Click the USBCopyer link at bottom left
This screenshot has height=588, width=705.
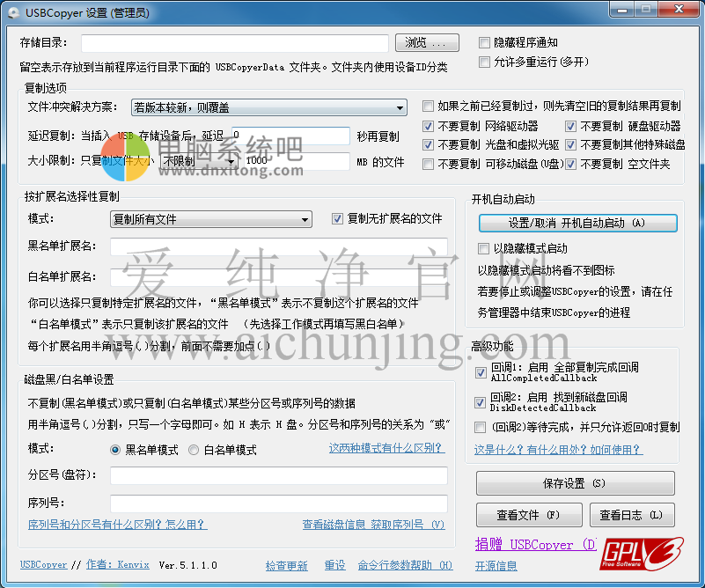click(x=44, y=564)
